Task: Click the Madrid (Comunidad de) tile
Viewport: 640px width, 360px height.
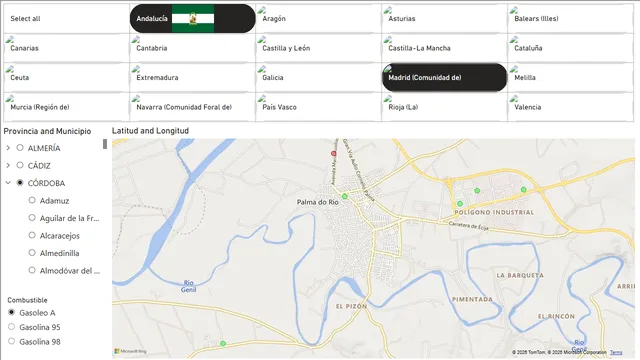Action: pyautogui.click(x=444, y=77)
